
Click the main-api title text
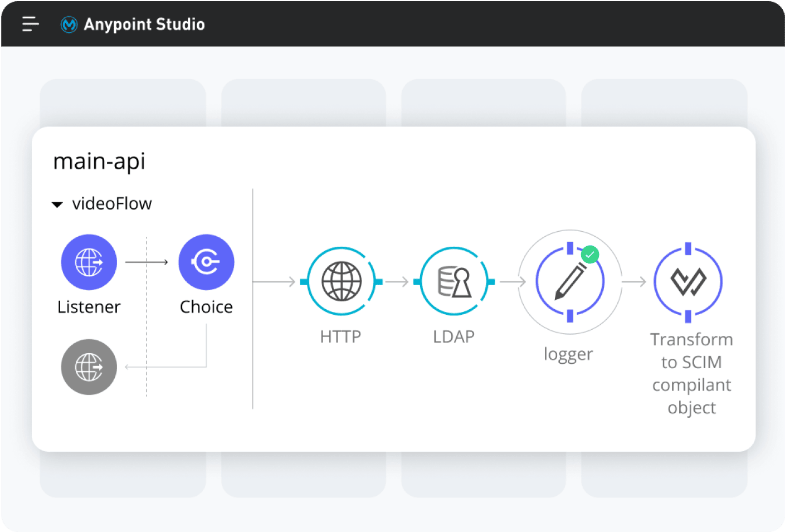pos(99,162)
